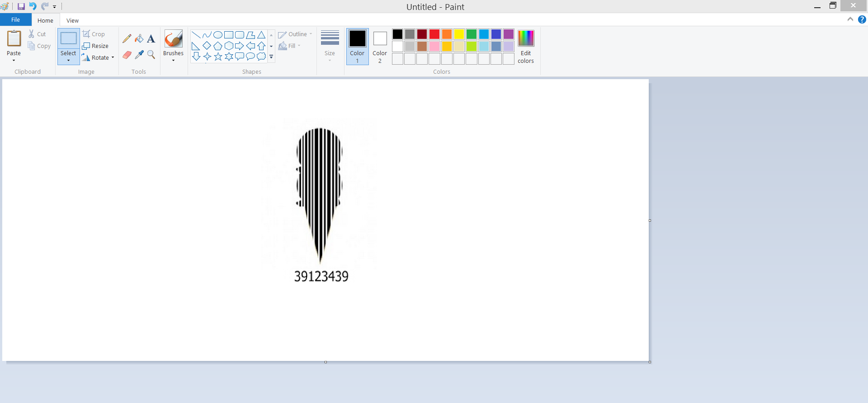Image resolution: width=868 pixels, height=403 pixels.
Task: Click the Copy button
Action: coord(39,46)
